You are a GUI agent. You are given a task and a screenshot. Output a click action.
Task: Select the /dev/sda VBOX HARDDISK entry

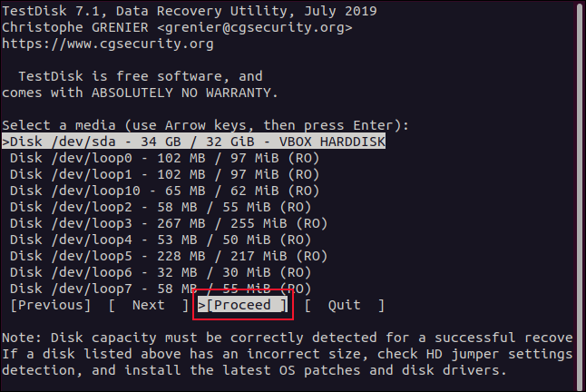click(192, 141)
